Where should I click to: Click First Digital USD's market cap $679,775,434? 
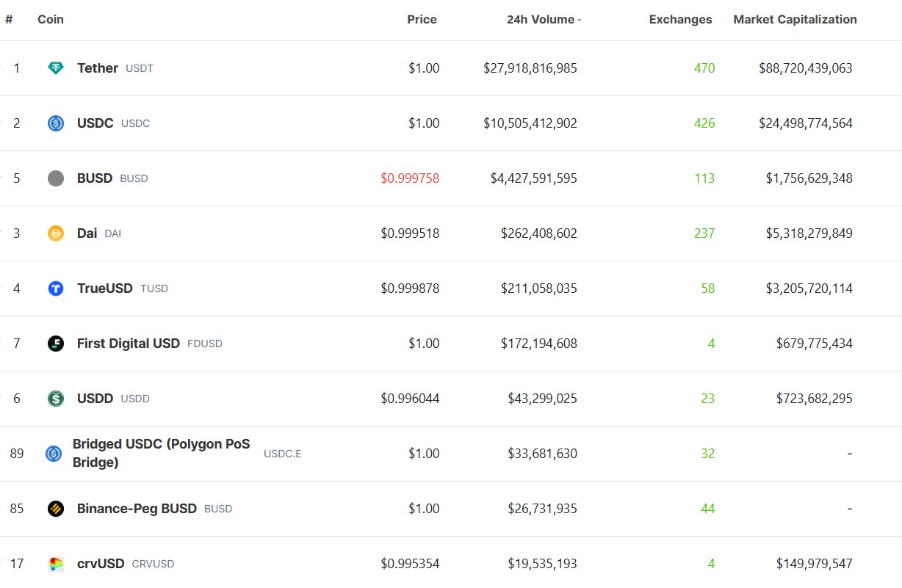(x=815, y=344)
